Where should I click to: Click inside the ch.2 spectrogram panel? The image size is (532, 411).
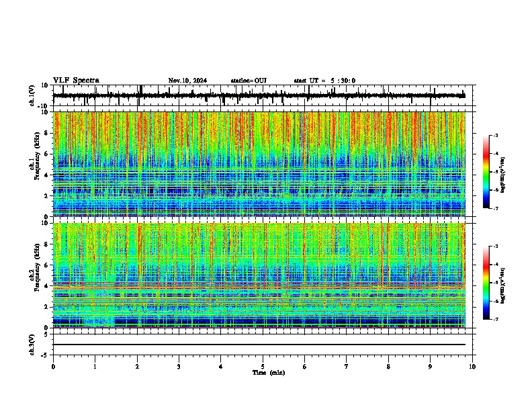pyautogui.click(x=259, y=275)
